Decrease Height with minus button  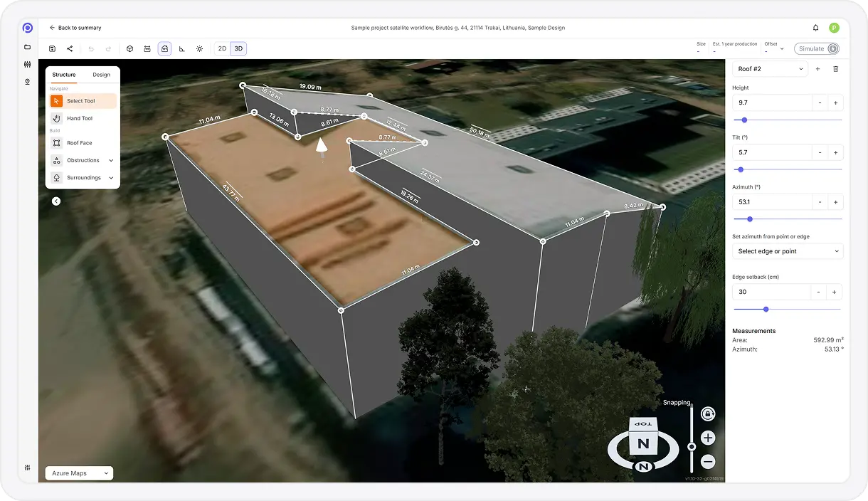(x=820, y=102)
